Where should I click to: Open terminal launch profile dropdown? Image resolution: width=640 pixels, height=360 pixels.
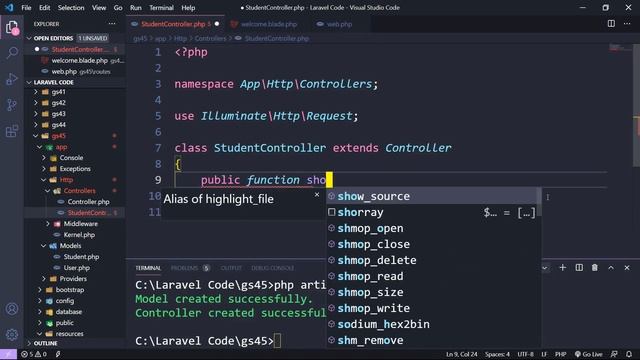(x=545, y=268)
